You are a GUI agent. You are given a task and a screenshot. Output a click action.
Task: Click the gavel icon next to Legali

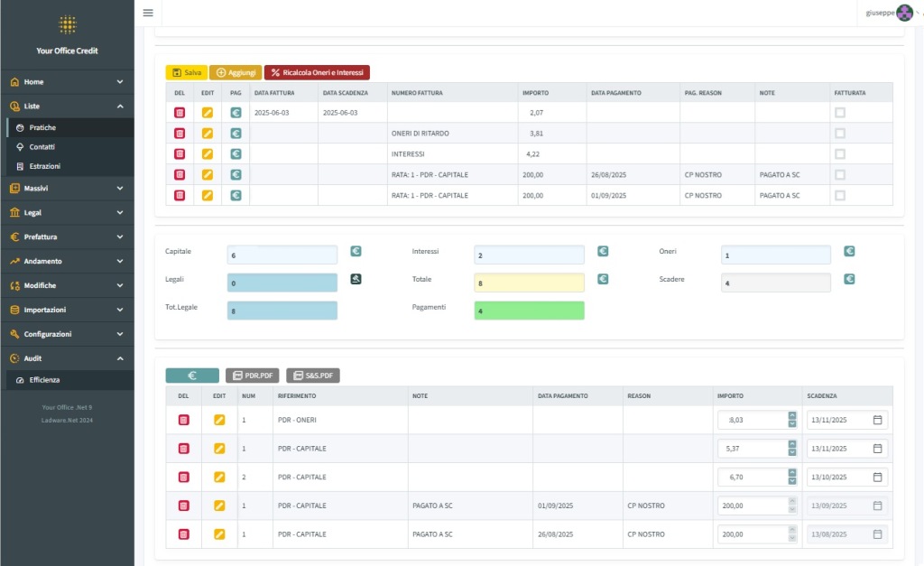click(x=356, y=279)
